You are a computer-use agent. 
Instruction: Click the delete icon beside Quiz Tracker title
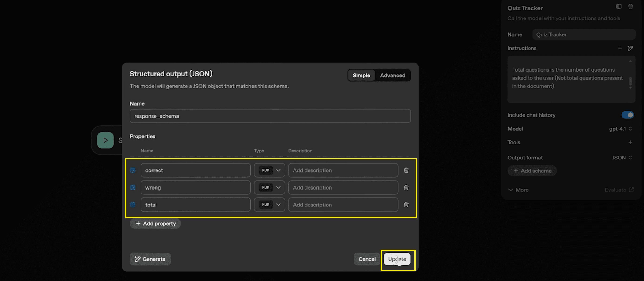[x=630, y=7]
